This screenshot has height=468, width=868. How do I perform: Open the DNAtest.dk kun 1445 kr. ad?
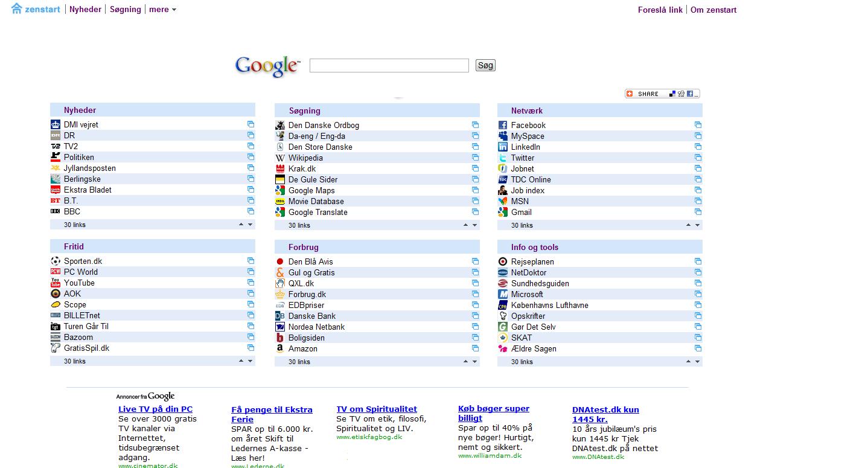[x=605, y=414]
